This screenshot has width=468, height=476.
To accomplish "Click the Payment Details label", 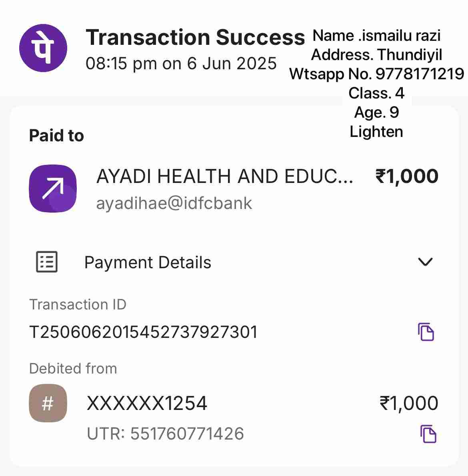I will pos(148,263).
